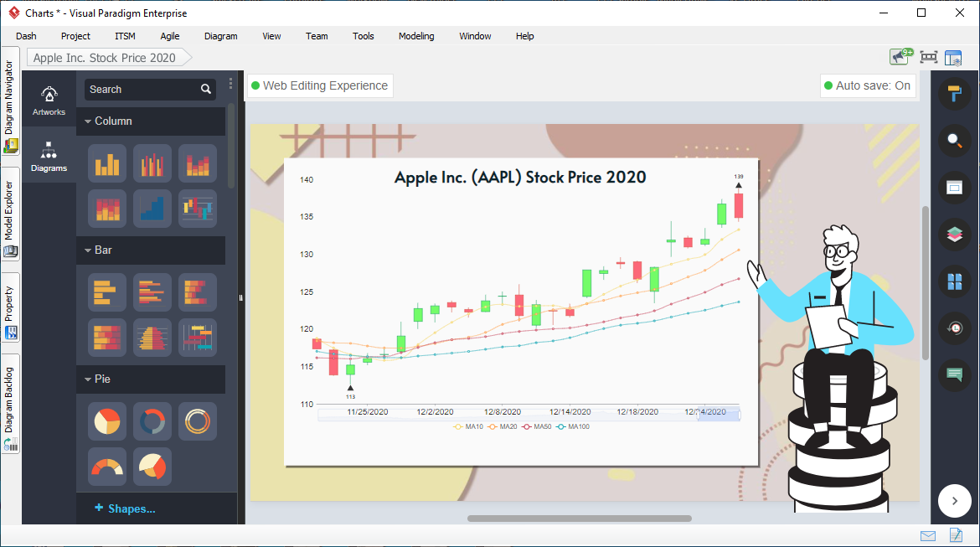
Task: Click the shape palette Search field
Action: click(150, 90)
